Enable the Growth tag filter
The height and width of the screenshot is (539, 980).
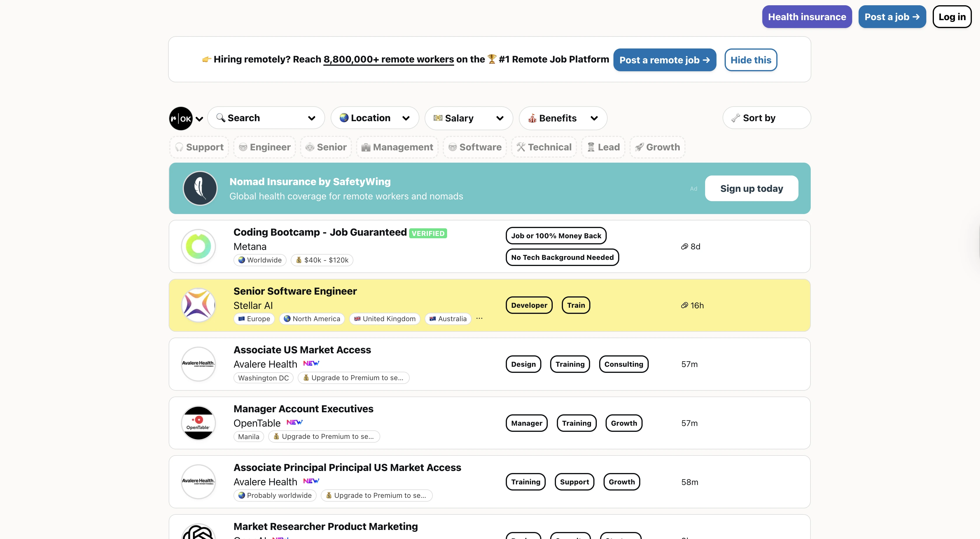(x=658, y=147)
